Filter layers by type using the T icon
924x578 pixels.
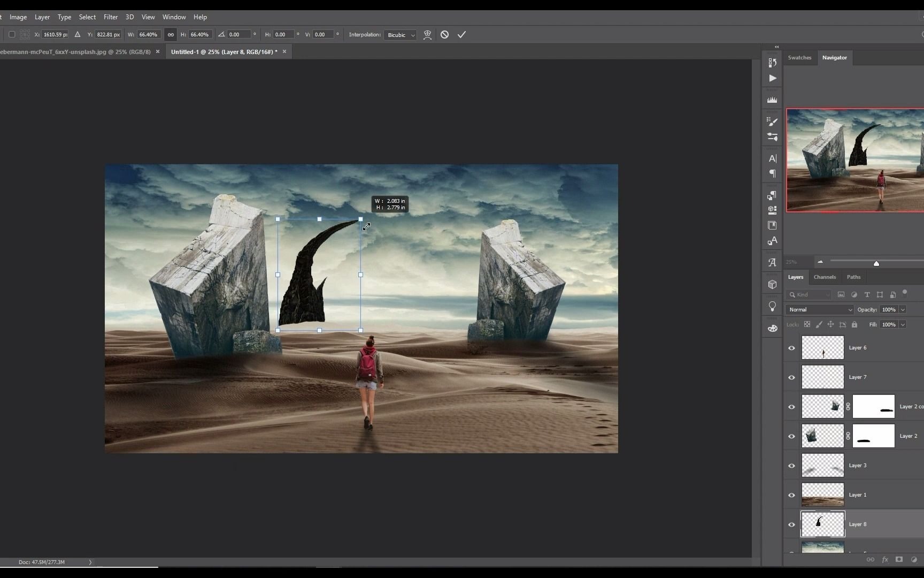867,295
